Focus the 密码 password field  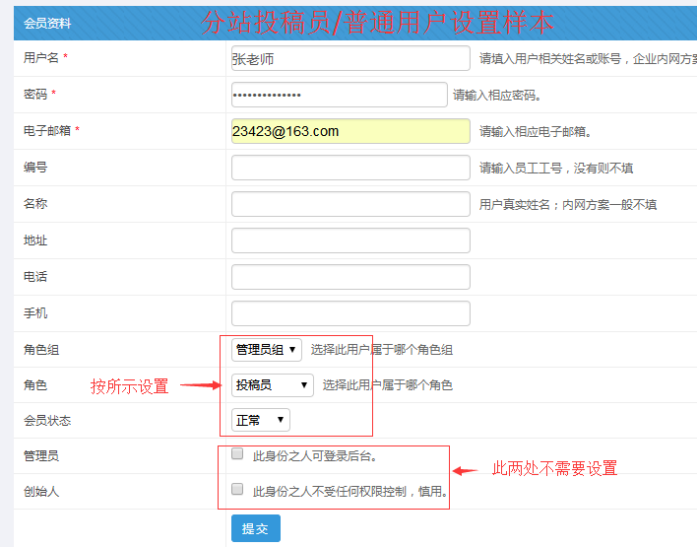pos(338,95)
